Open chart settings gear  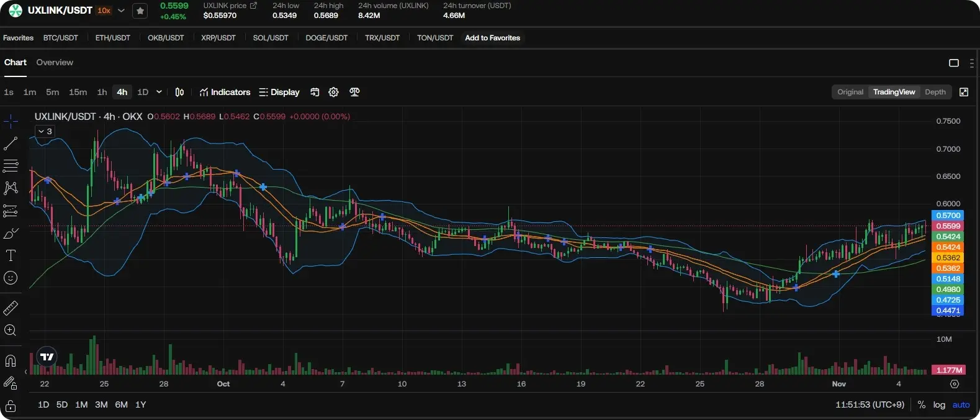pos(333,92)
